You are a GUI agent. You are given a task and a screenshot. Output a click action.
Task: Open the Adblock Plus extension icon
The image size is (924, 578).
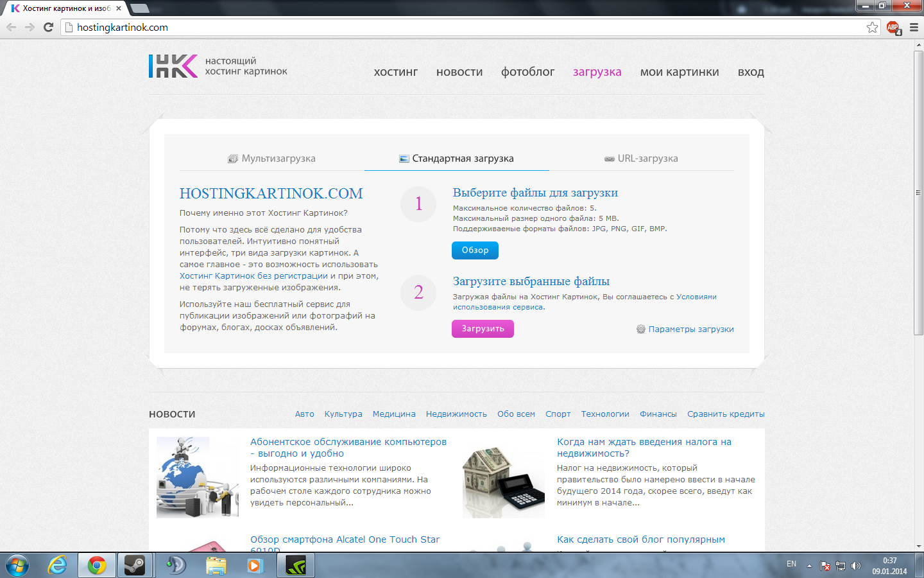[x=893, y=27]
